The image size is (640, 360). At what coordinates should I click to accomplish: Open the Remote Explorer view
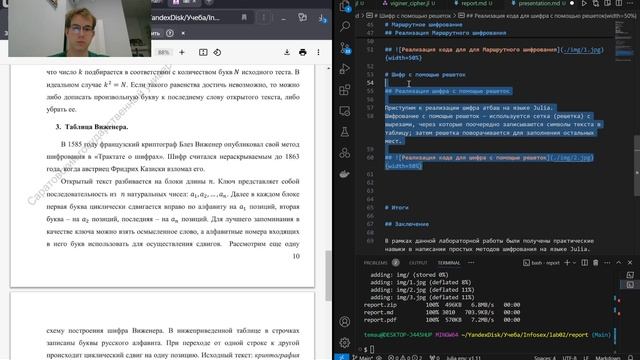(345, 111)
